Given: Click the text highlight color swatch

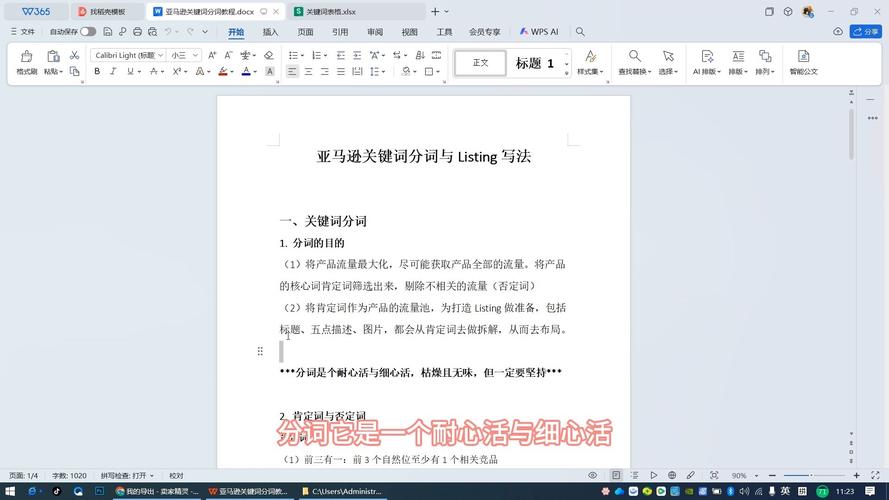Looking at the screenshot, I should click(223, 71).
